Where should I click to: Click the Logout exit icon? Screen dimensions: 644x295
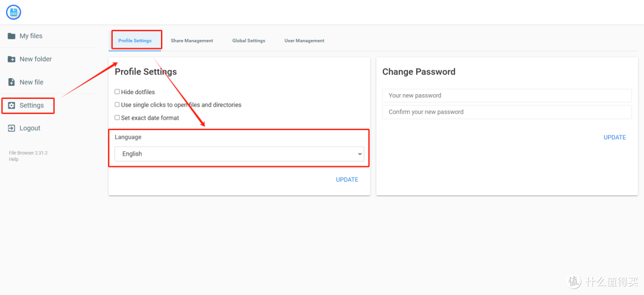pyautogui.click(x=11, y=128)
